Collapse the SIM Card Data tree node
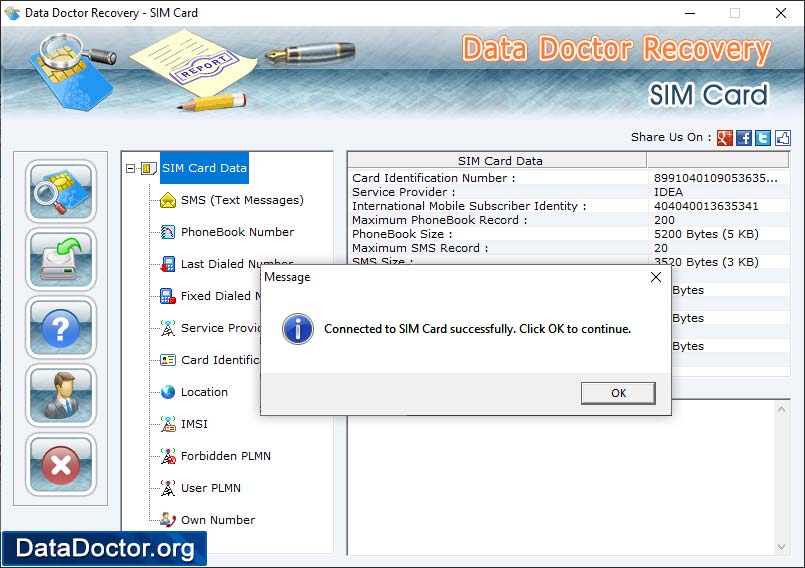805x568 pixels. point(131,168)
